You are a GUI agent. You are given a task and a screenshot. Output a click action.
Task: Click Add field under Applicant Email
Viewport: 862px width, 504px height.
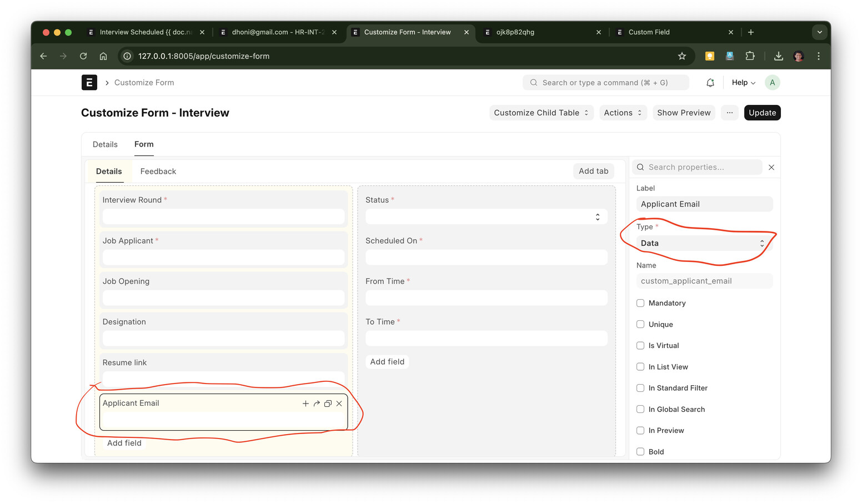(x=124, y=443)
